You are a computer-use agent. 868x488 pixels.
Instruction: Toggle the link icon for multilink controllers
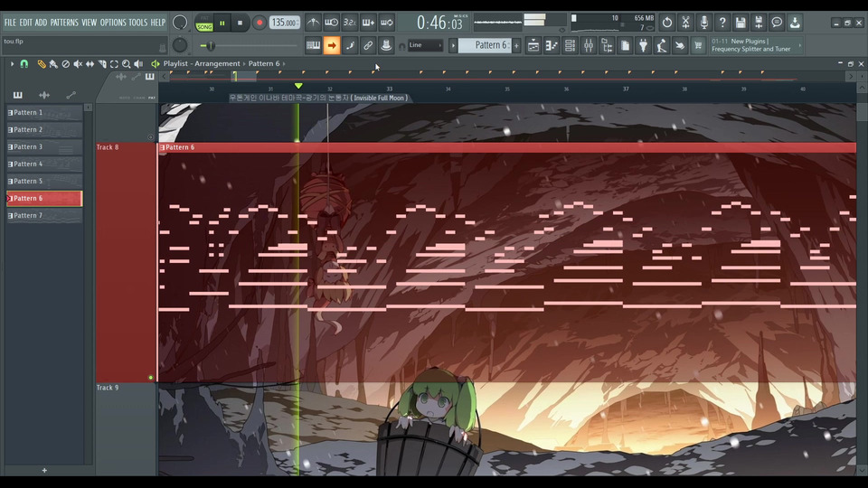click(x=368, y=45)
